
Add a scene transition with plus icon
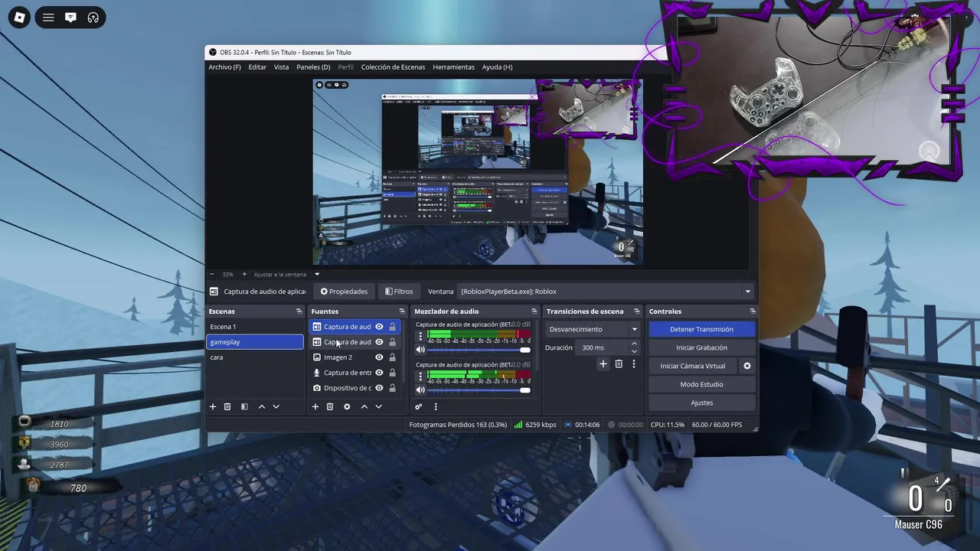(x=603, y=364)
